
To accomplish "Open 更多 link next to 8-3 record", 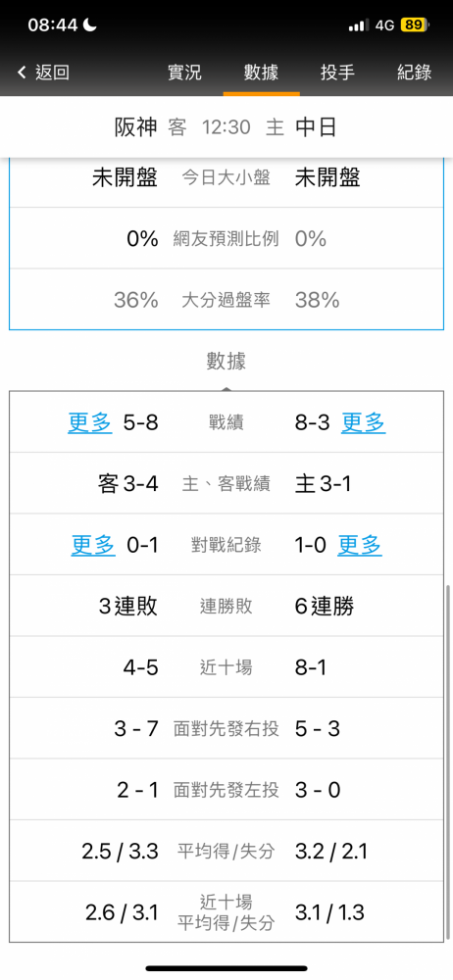I will pyautogui.click(x=363, y=423).
